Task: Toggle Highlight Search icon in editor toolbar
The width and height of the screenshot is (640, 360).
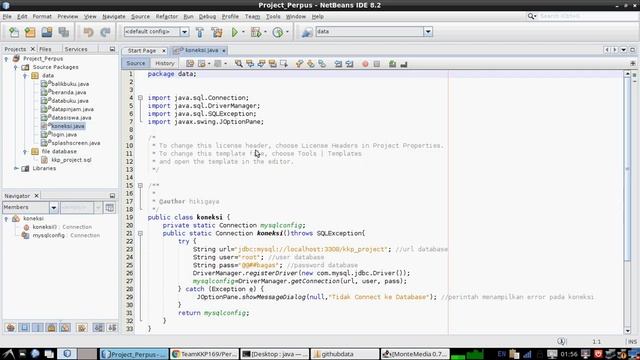Action: tap(272, 64)
